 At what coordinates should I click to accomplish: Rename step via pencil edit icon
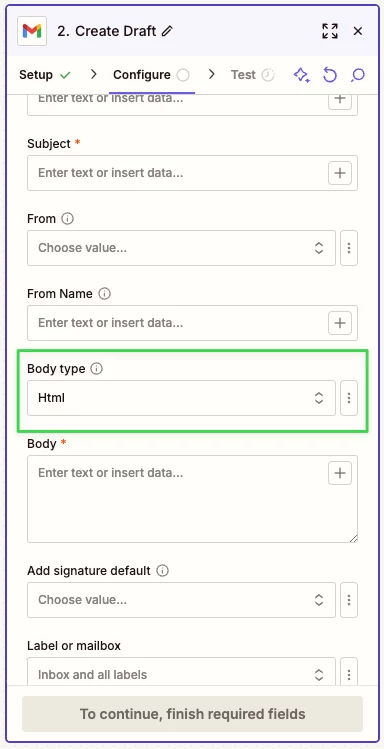[167, 32]
